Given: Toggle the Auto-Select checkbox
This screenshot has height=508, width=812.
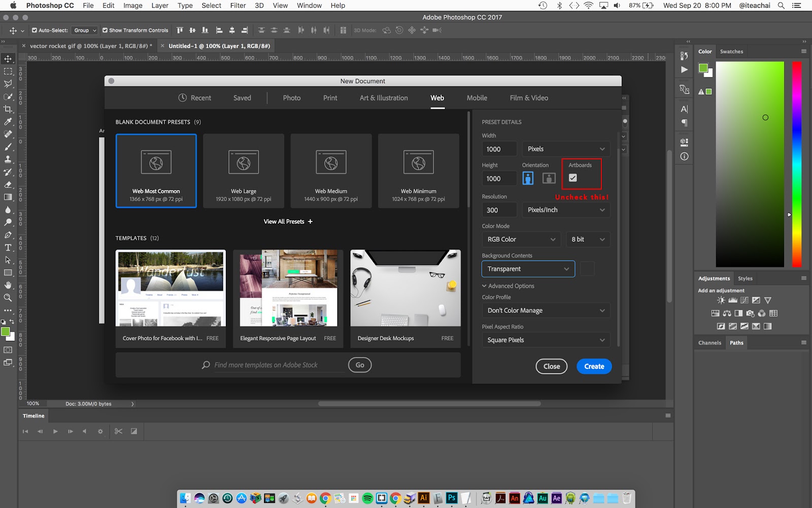Looking at the screenshot, I should (35, 30).
